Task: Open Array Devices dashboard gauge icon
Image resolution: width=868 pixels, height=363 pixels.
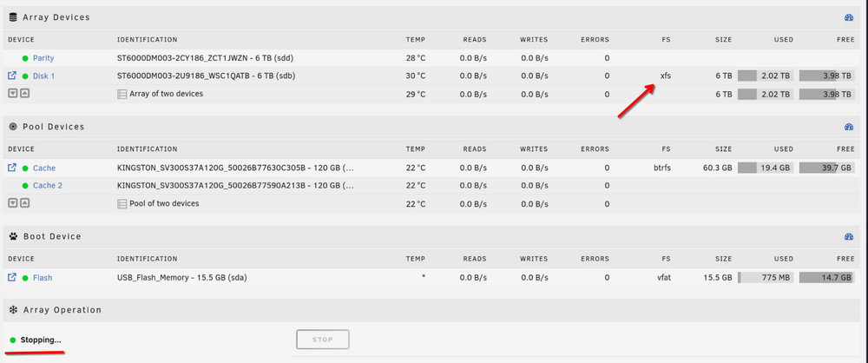Action: (x=849, y=17)
